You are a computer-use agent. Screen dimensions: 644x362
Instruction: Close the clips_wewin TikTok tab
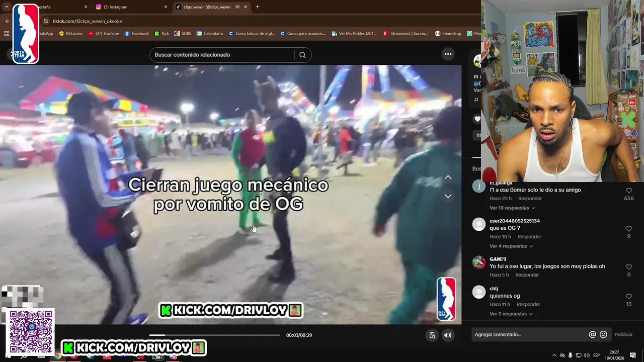(x=246, y=7)
